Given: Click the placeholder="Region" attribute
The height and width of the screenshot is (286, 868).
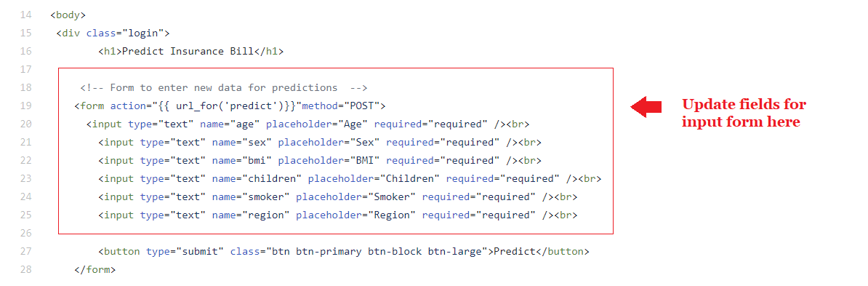Looking at the screenshot, I should pos(356,215).
